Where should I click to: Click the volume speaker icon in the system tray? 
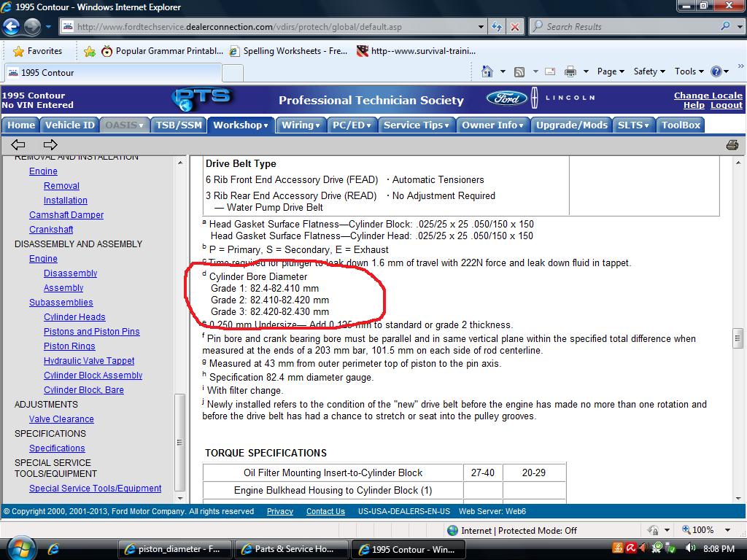(x=690, y=548)
